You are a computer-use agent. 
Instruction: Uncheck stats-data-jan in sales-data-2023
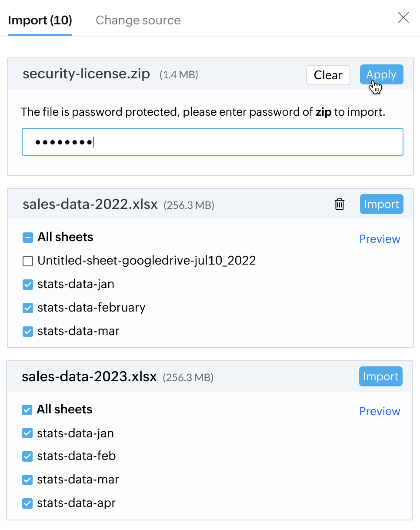27,433
